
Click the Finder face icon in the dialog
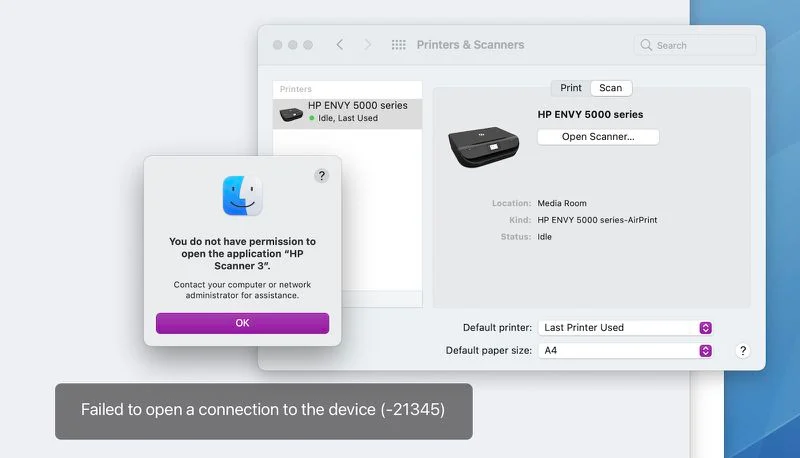[x=242, y=196]
